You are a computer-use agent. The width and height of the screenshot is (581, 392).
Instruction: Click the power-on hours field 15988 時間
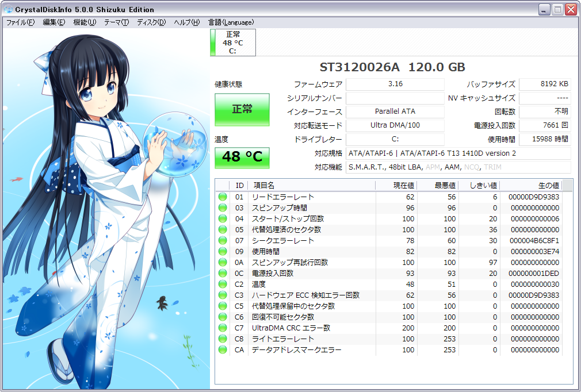(545, 140)
